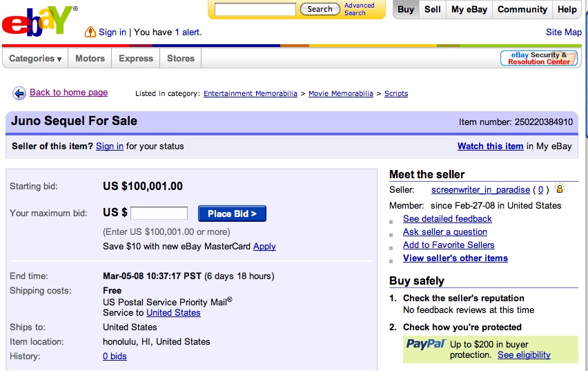Viewport: 588px width, 371px height.
Task: Open the eBay Security & Resolution Center
Action: click(x=539, y=58)
